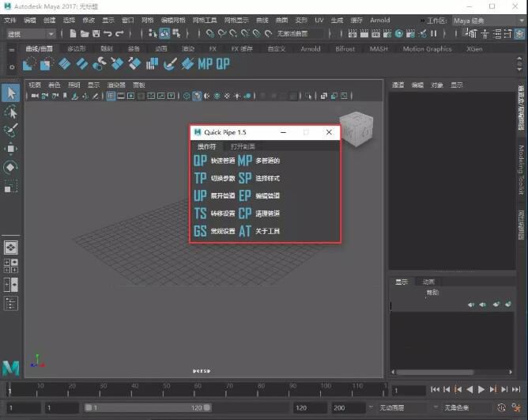This screenshot has height=420, width=528.
Task: Toggle select by hierarchy mode
Action: click(153, 33)
